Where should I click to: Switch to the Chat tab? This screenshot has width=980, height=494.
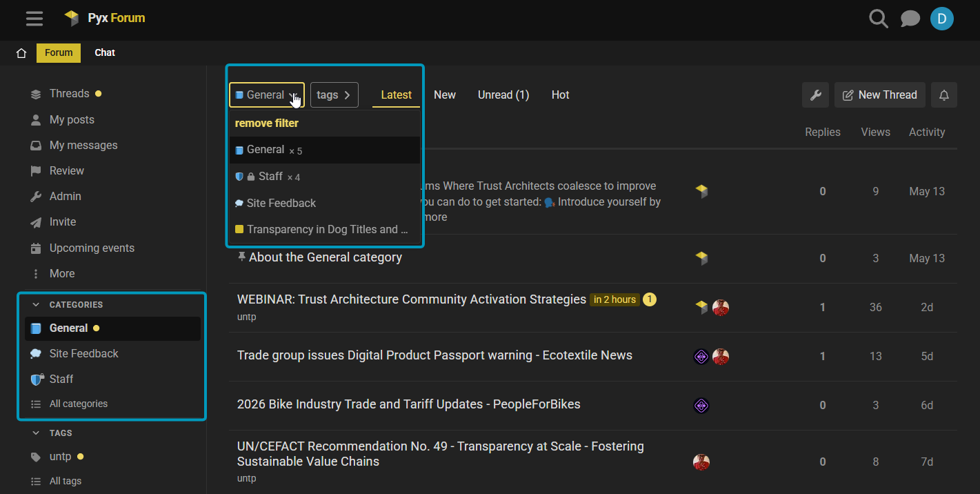pos(105,52)
